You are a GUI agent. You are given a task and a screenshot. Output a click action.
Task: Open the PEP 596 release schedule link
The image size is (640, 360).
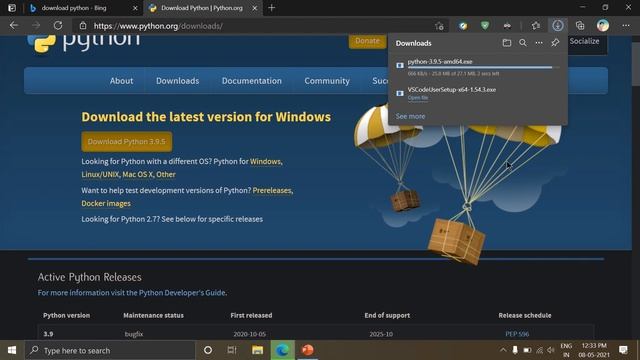click(517, 334)
